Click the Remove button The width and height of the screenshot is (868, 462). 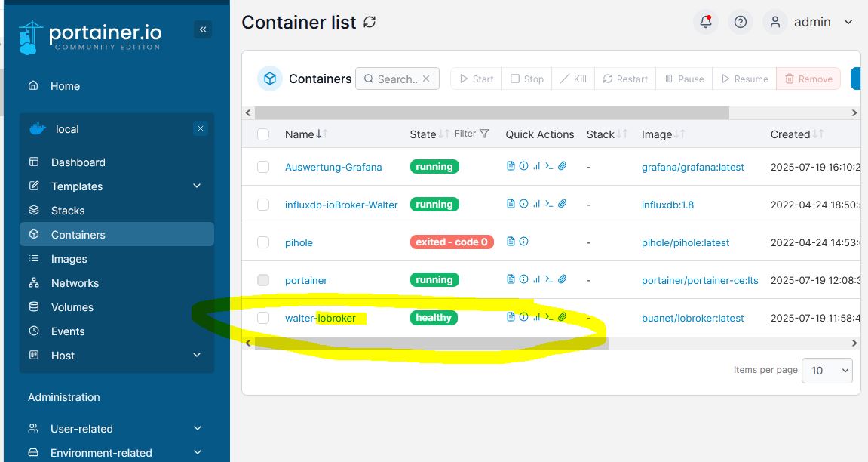point(808,79)
